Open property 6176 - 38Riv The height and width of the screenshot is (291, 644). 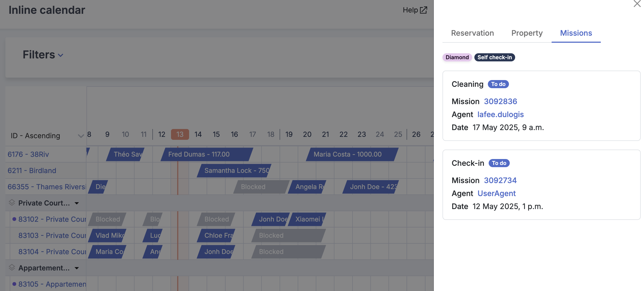[28, 154]
